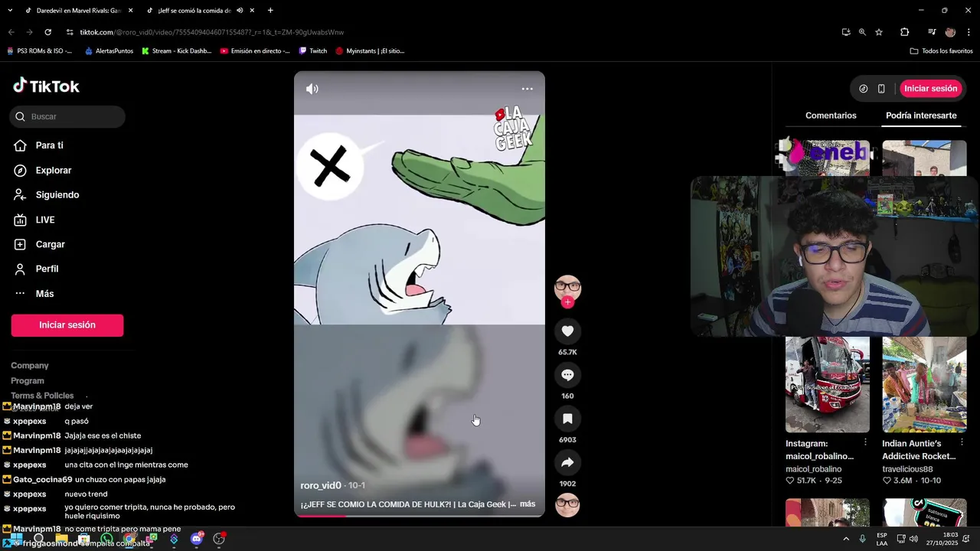The width and height of the screenshot is (980, 551).
Task: Expand the Program footer section
Action: click(x=28, y=380)
